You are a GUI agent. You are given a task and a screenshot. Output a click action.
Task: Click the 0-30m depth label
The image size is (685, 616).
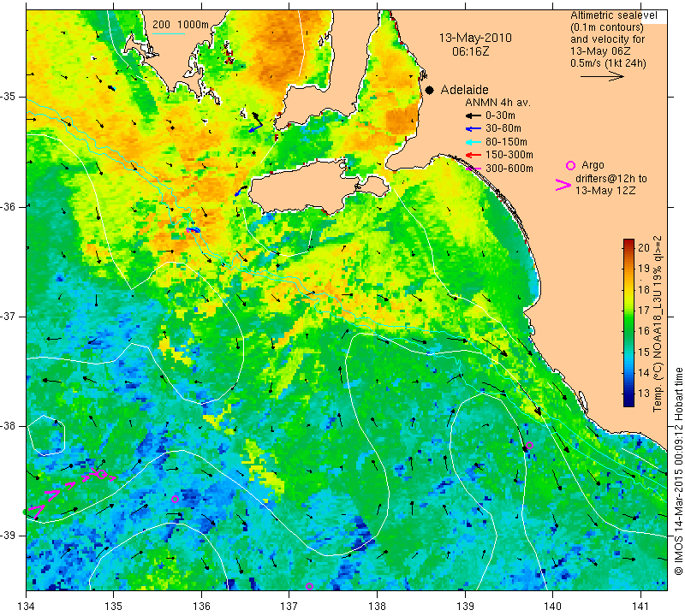pyautogui.click(x=500, y=115)
